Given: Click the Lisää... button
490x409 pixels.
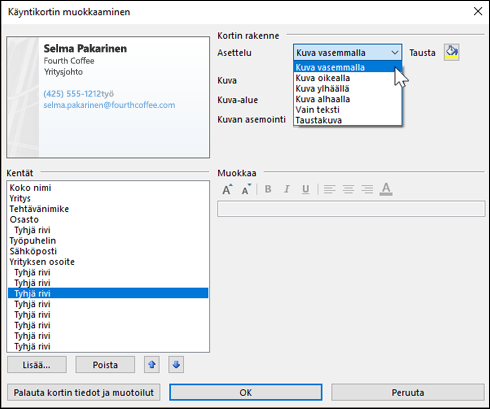Looking at the screenshot, I should pos(37,365).
